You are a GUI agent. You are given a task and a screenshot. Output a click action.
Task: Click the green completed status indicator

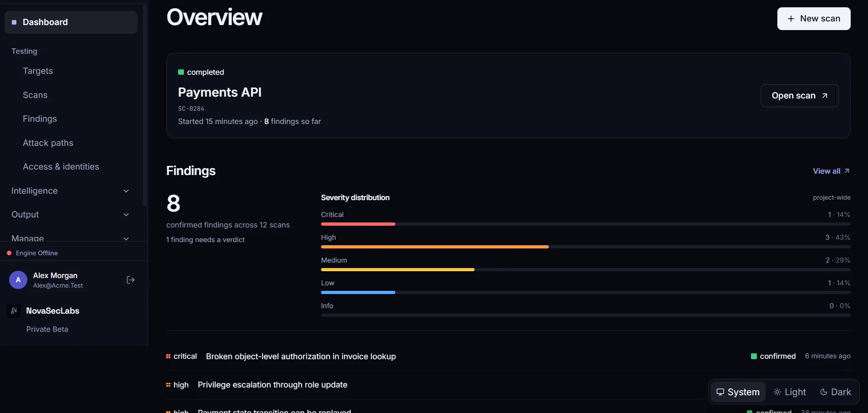pos(181,72)
